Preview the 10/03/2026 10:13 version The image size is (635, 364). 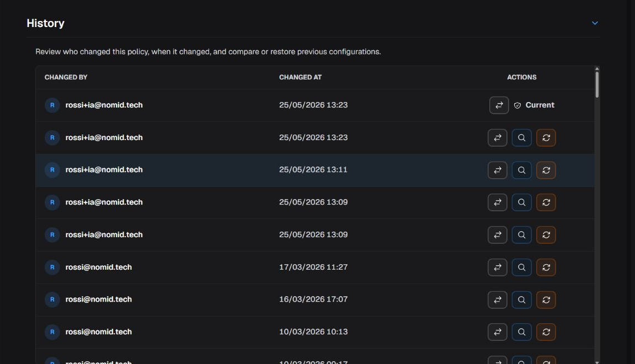pos(521,332)
